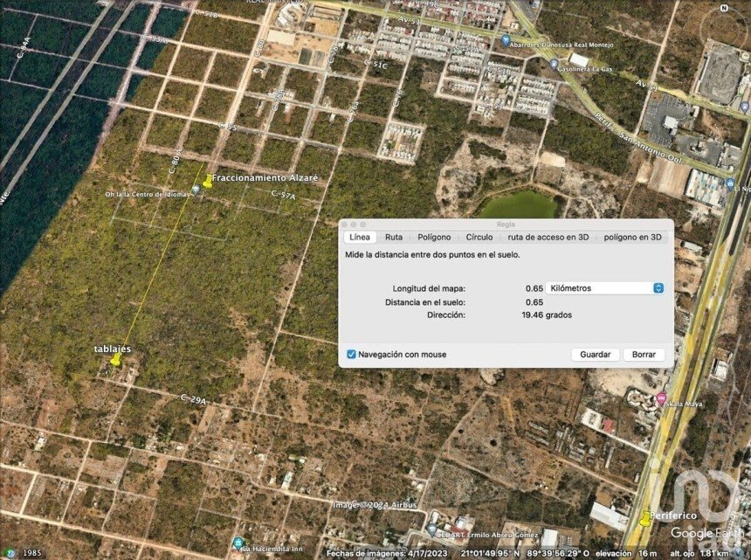
Task: Click the imagery date 4/17/2023 in status bar
Action: [428, 553]
